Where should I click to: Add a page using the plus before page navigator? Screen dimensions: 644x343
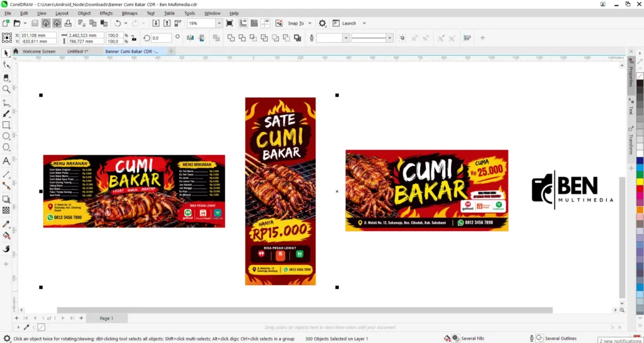tap(16, 318)
